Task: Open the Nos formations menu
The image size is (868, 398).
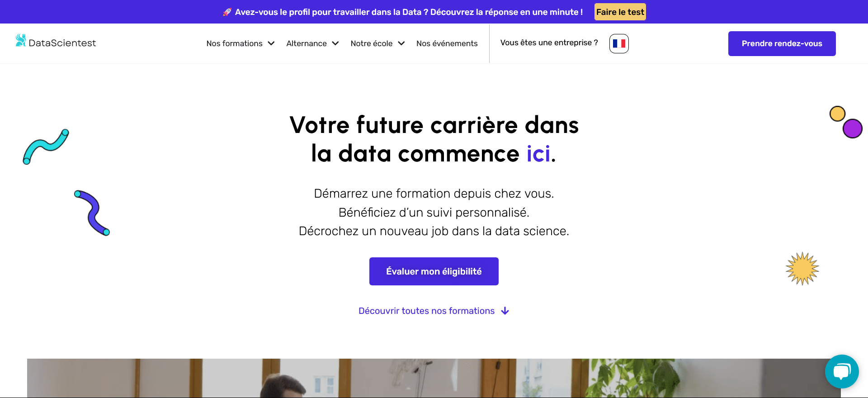Action: [x=234, y=43]
